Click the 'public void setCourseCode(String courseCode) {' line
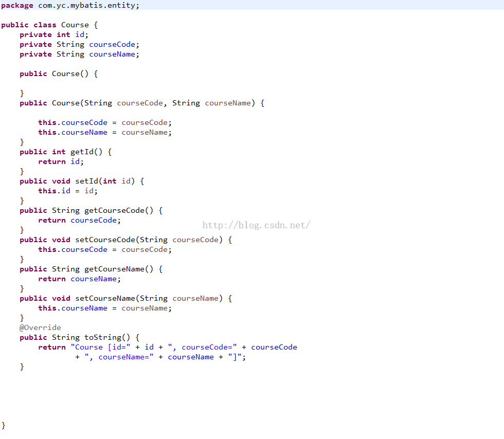 click(x=126, y=240)
